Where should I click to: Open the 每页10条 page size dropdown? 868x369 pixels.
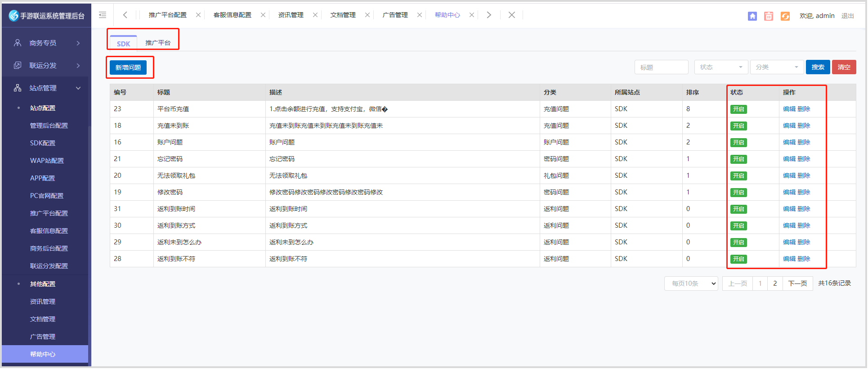691,283
